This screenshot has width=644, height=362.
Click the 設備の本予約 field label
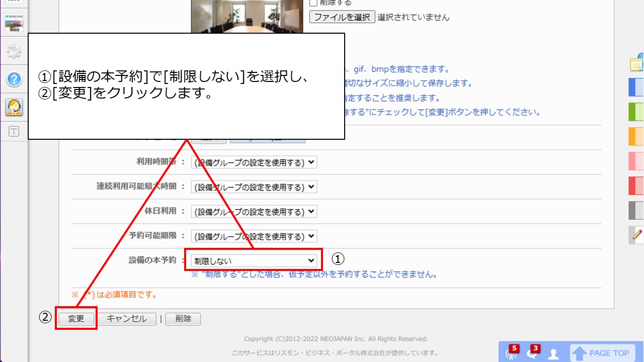tap(152, 260)
